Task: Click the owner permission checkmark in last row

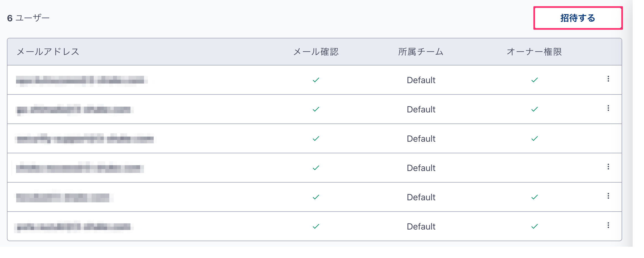Action: point(535,227)
